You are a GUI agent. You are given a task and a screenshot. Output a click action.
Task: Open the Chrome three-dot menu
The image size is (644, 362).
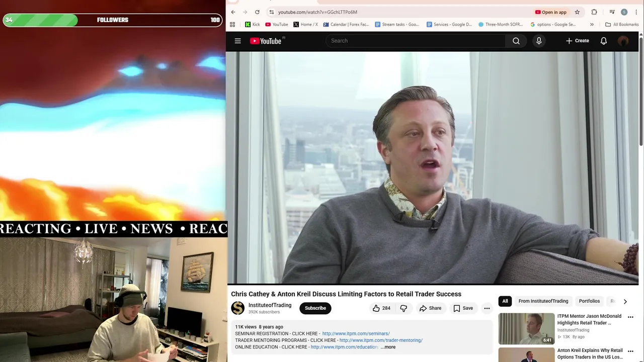[636, 12]
